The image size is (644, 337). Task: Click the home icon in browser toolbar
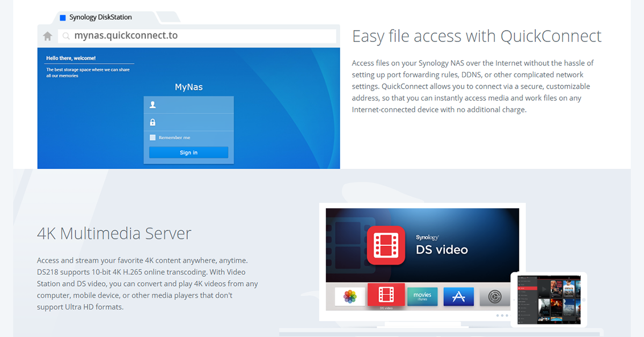coord(48,36)
